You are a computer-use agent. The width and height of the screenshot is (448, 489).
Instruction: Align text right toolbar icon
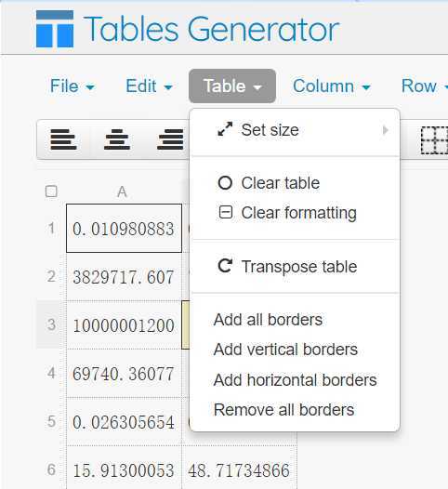[170, 139]
